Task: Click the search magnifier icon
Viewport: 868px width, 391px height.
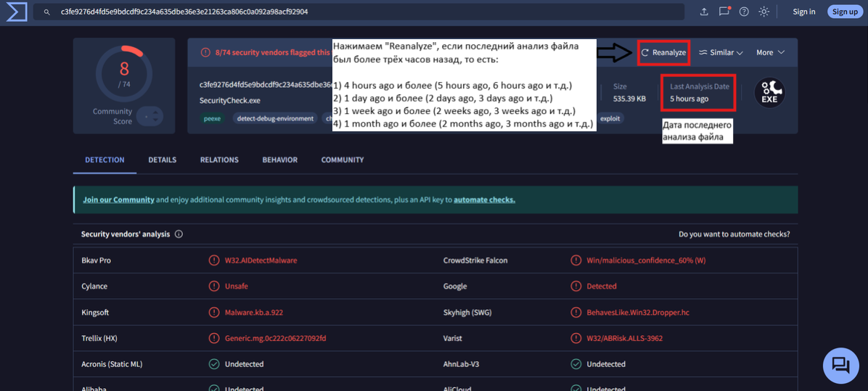Action: pos(48,12)
